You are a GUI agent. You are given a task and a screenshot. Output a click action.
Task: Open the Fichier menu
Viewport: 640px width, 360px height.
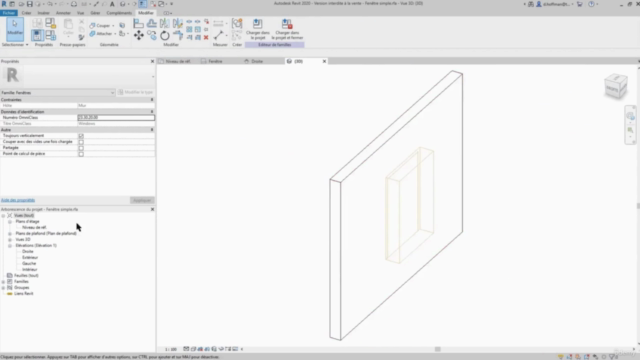pos(8,13)
